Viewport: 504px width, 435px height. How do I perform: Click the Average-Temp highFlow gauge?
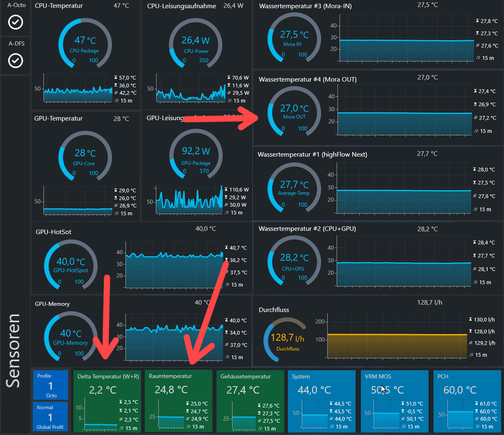294,187
